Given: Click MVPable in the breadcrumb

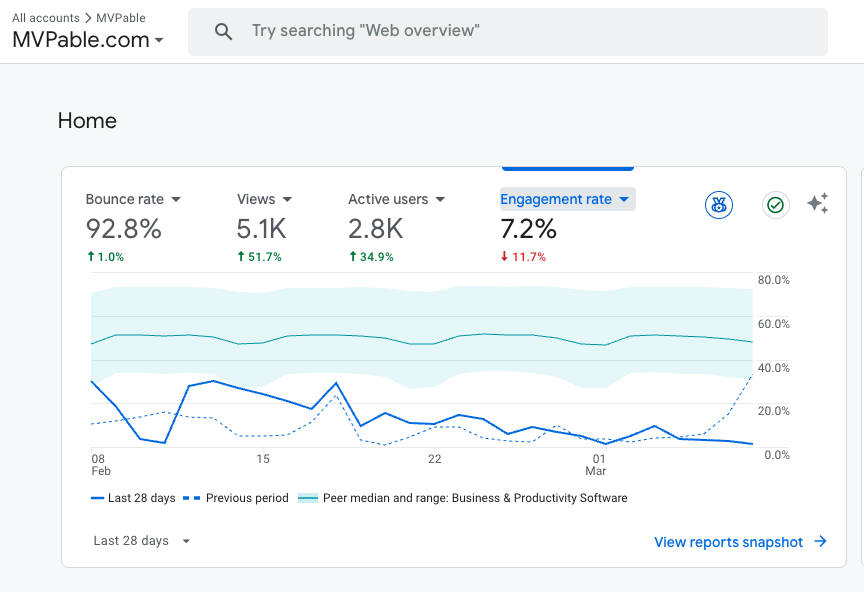Looking at the screenshot, I should [121, 18].
